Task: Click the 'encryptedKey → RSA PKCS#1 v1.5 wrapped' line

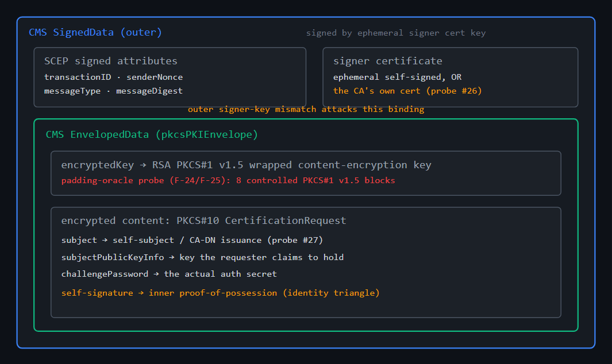Action: click(x=247, y=165)
